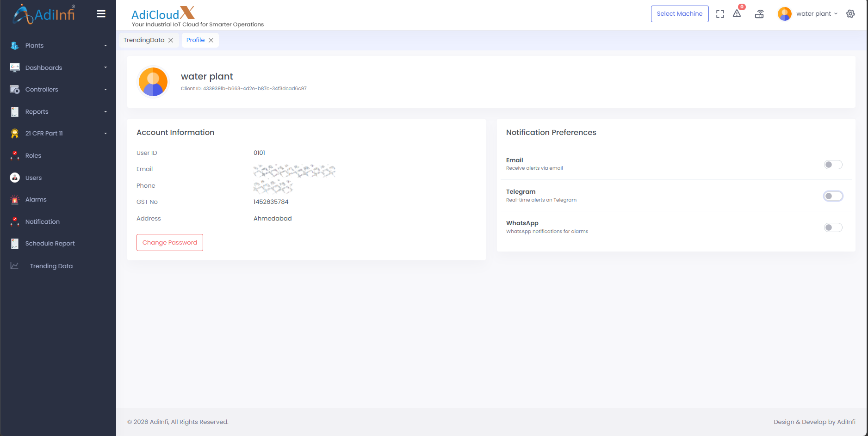Open Schedule Report in the sidebar
Screen dimensions: 868x436
pyautogui.click(x=50, y=244)
